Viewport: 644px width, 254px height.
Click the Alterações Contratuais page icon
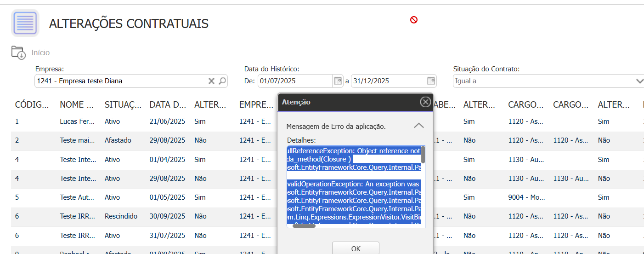25,23
